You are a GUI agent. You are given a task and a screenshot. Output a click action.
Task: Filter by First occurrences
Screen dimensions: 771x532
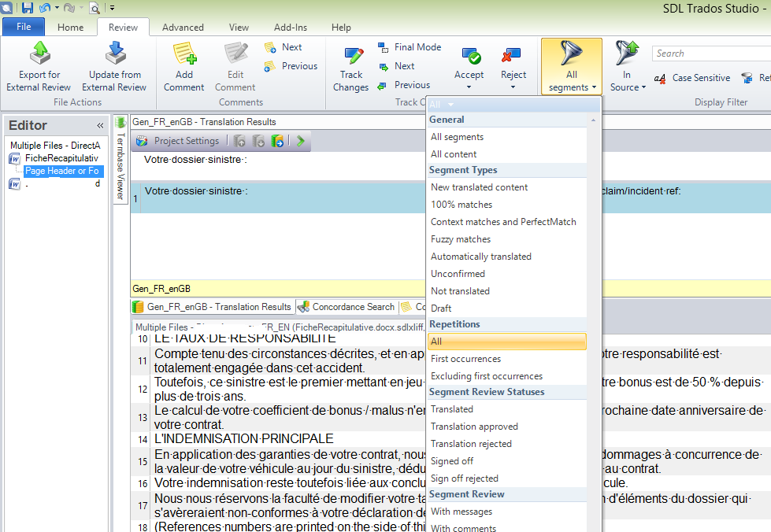coord(507,359)
